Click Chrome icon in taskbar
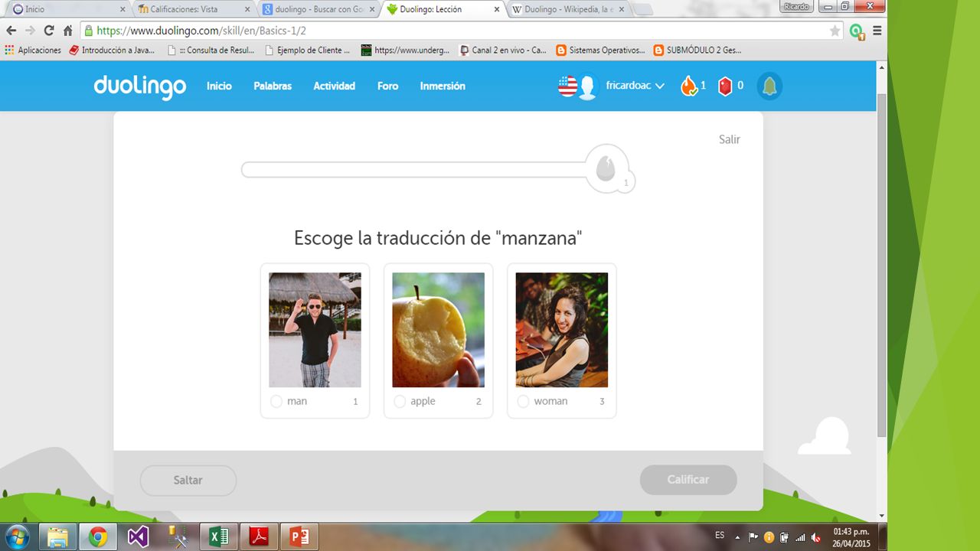Viewport: 980px width, 551px height. [97, 537]
